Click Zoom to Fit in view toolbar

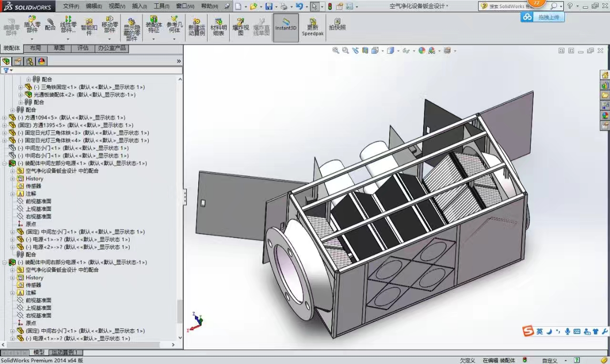[x=335, y=50]
